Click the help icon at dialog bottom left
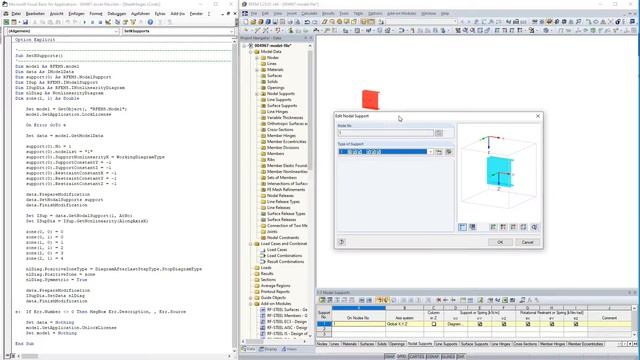640x360 pixels. pyautogui.click(x=342, y=242)
